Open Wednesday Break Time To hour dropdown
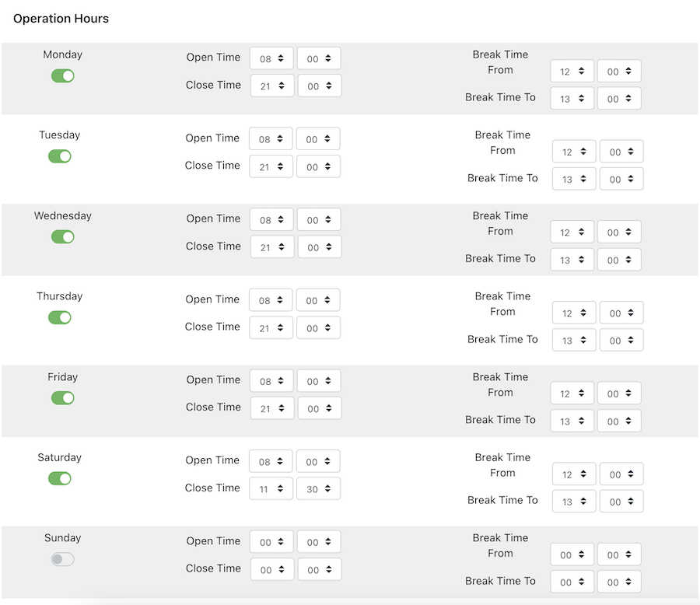Screen dimensions: 700x605 click(572, 260)
